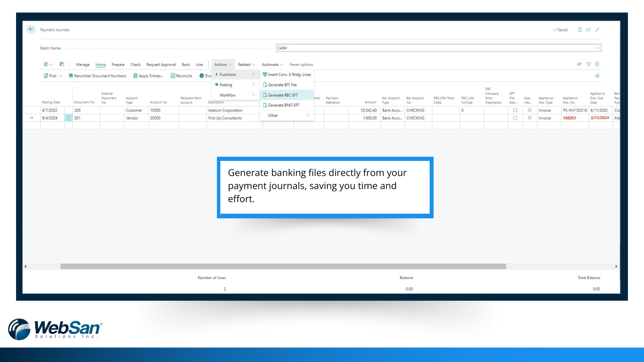Expand the Automate dropdown menu
Image resolution: width=644 pixels, height=362 pixels.
point(272,64)
